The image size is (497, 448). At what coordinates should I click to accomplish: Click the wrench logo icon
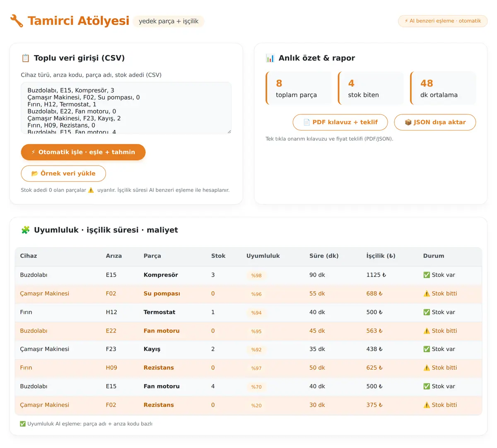click(x=17, y=21)
